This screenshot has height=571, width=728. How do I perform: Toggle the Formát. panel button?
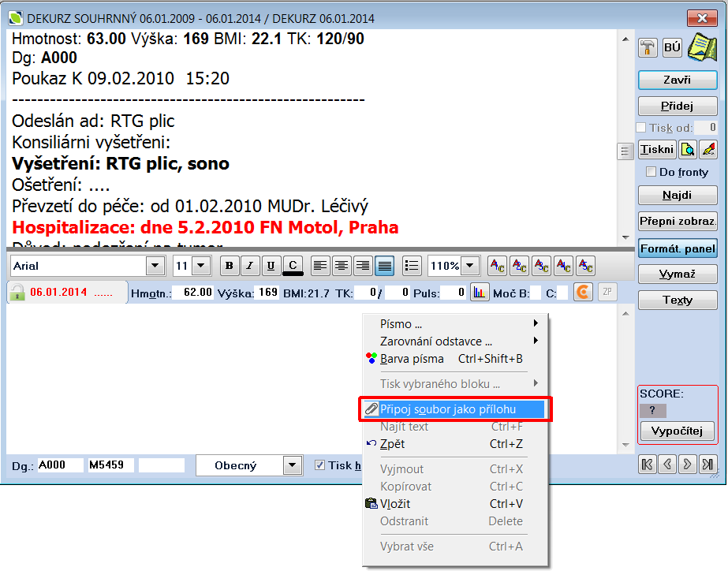point(678,248)
